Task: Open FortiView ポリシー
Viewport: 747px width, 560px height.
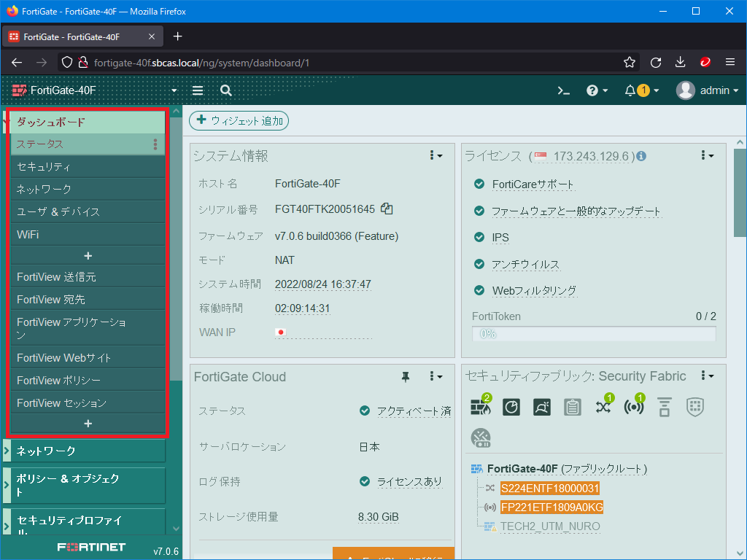Action: click(x=88, y=381)
